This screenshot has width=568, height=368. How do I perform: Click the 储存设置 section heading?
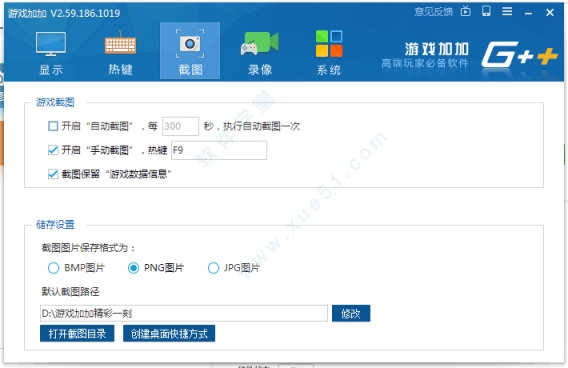click(x=55, y=225)
